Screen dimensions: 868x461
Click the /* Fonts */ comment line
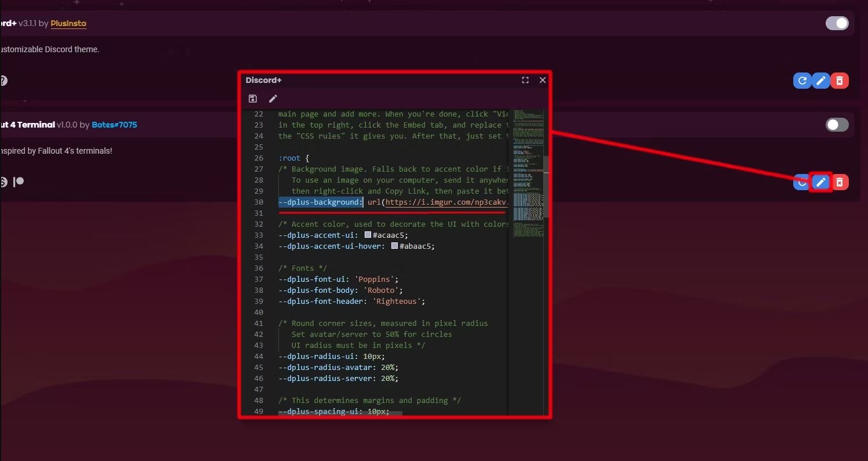(x=303, y=268)
